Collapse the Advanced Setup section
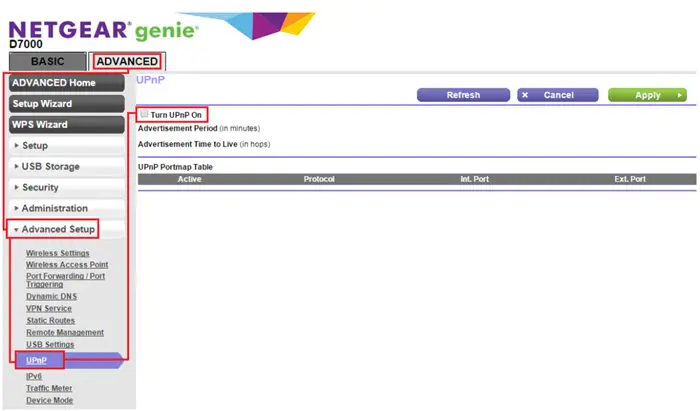 pyautogui.click(x=67, y=229)
